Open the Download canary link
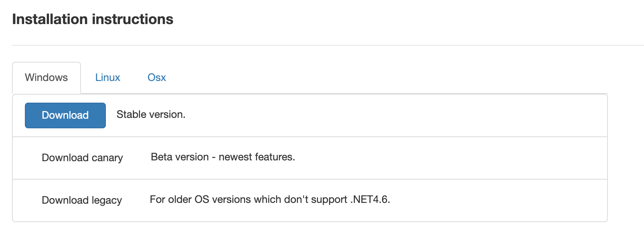The image size is (644, 251). pyautogui.click(x=82, y=158)
